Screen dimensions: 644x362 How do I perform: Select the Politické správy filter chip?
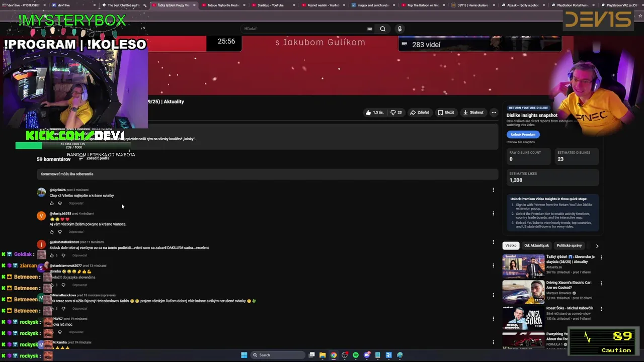click(x=569, y=245)
